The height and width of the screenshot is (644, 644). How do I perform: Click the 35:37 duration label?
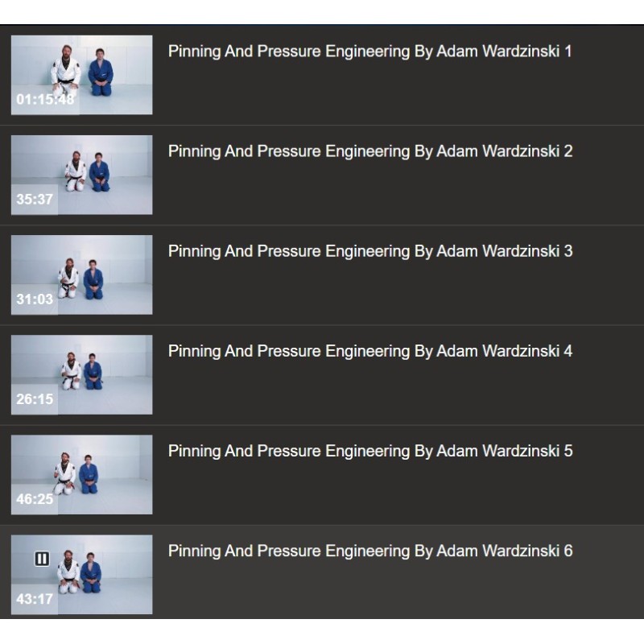[35, 200]
